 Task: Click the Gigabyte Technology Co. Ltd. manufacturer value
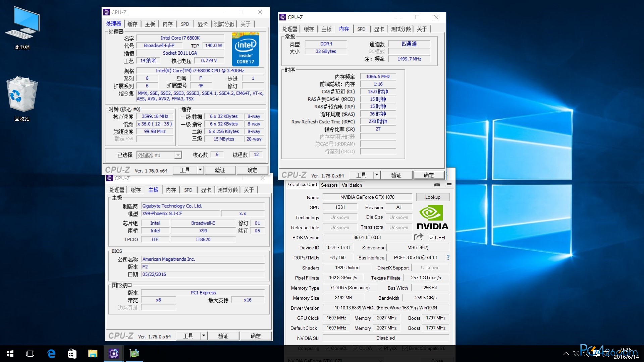tap(203, 206)
